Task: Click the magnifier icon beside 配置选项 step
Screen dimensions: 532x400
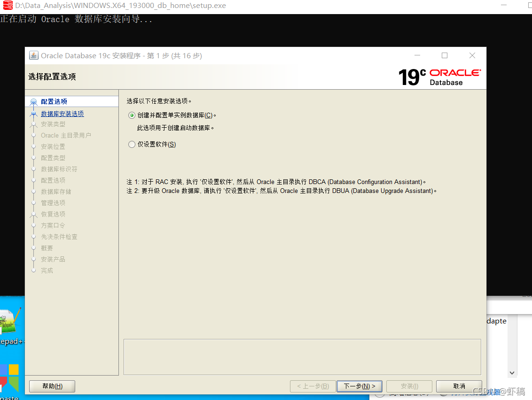Action: (x=33, y=101)
